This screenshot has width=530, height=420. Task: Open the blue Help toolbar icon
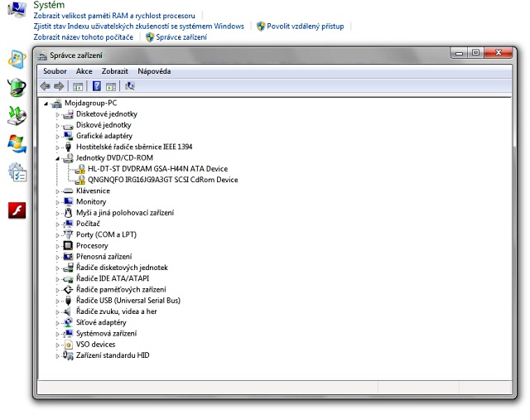coord(97,86)
